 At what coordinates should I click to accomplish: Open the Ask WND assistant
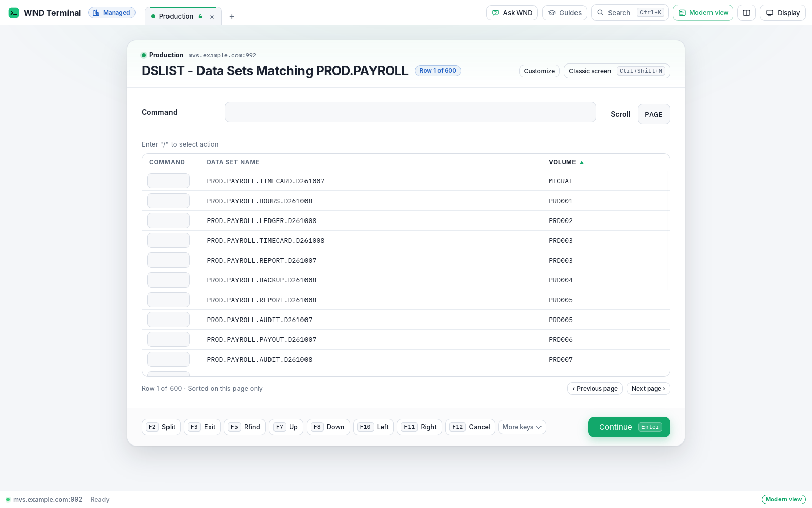tap(512, 13)
